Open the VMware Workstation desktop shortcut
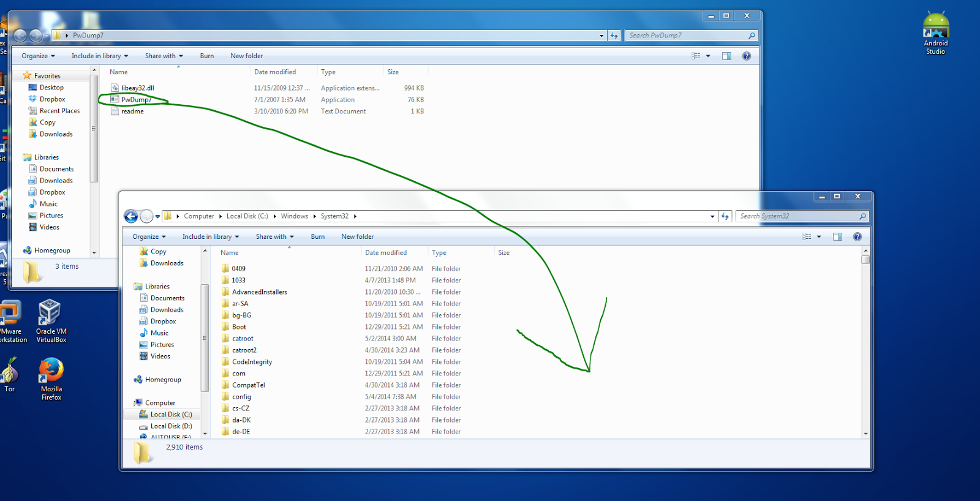Image resolution: width=980 pixels, height=501 pixels. [12, 321]
